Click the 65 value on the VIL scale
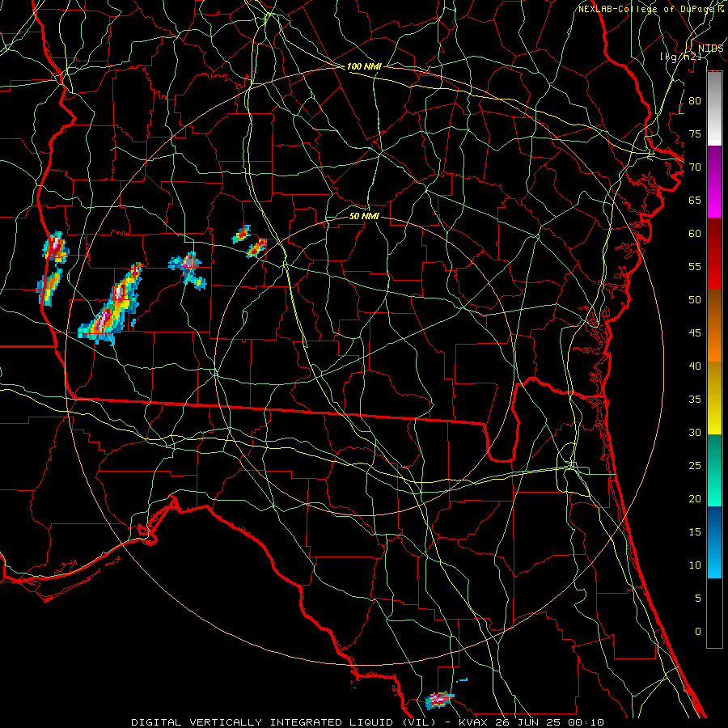728x728 pixels. 695,201
